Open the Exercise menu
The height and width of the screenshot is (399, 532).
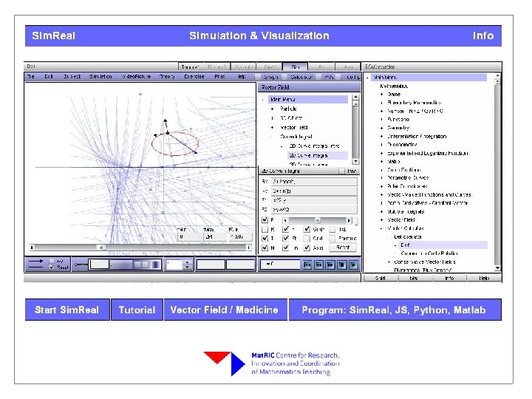(194, 77)
